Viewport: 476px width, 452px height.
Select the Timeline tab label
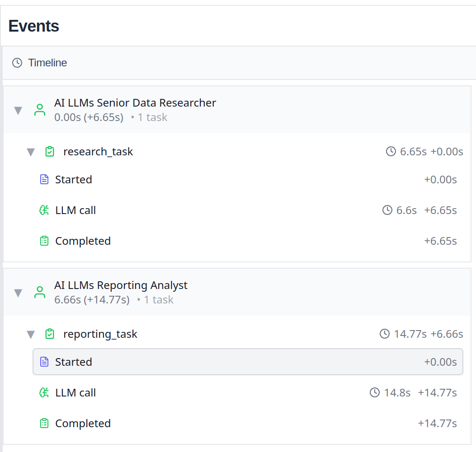[x=47, y=63]
